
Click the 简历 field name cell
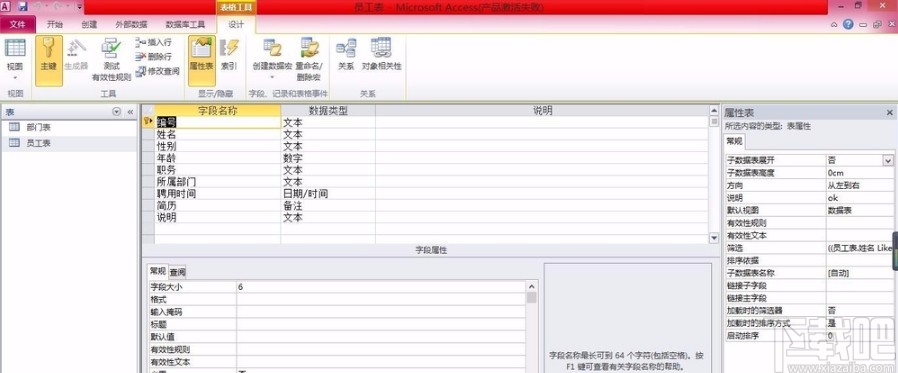218,206
